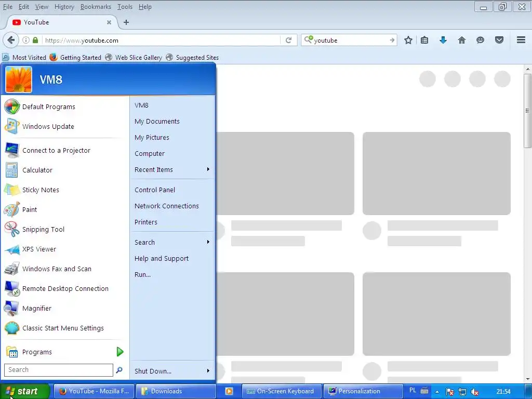Click the start menu search magnifier
The height and width of the screenshot is (399, 532).
(119, 370)
